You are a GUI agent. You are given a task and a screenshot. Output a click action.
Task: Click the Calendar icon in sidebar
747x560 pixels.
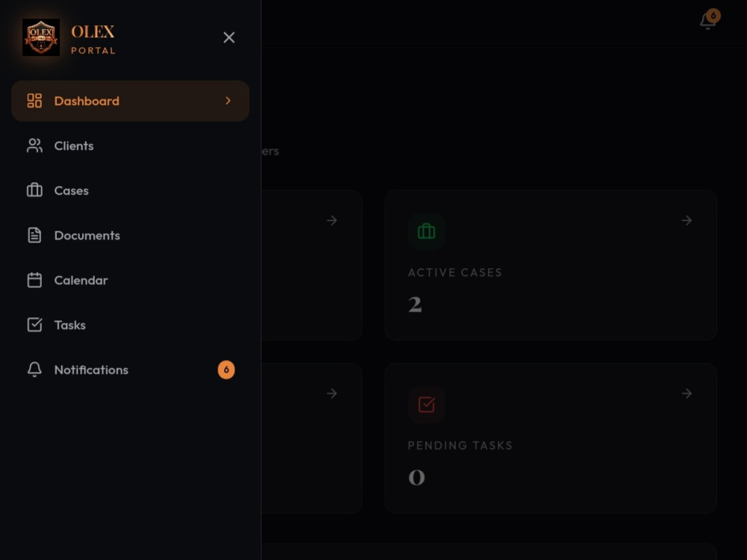pos(34,280)
